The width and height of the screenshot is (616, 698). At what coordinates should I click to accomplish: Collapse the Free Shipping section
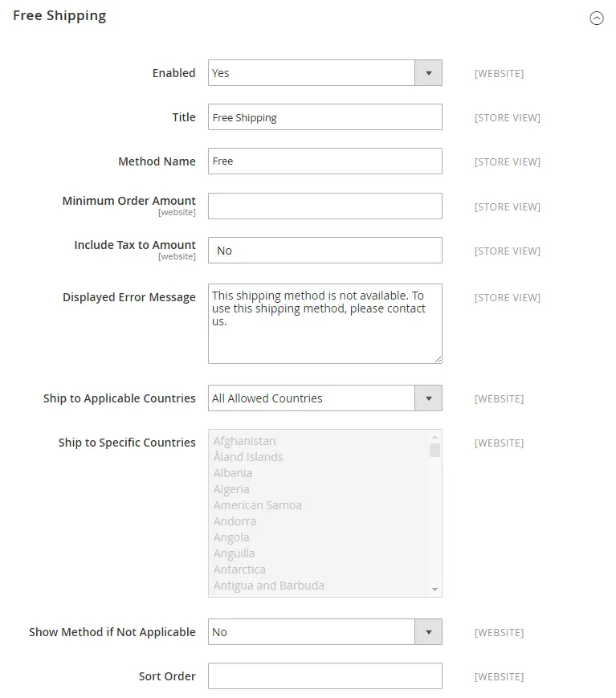(x=596, y=17)
